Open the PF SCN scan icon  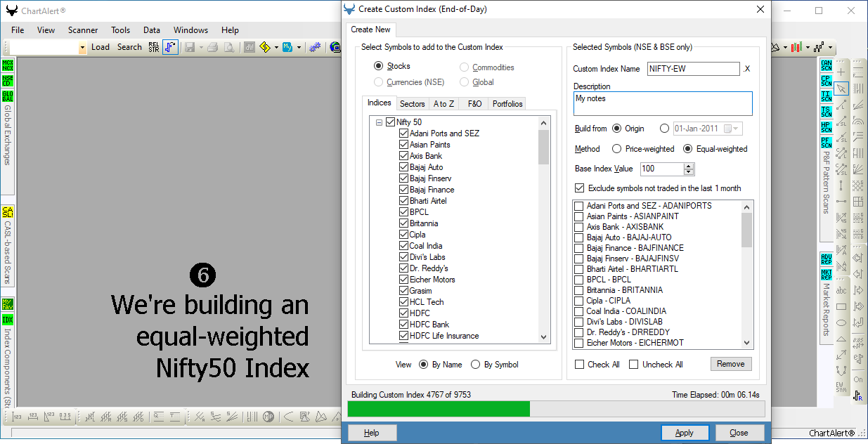point(826,143)
